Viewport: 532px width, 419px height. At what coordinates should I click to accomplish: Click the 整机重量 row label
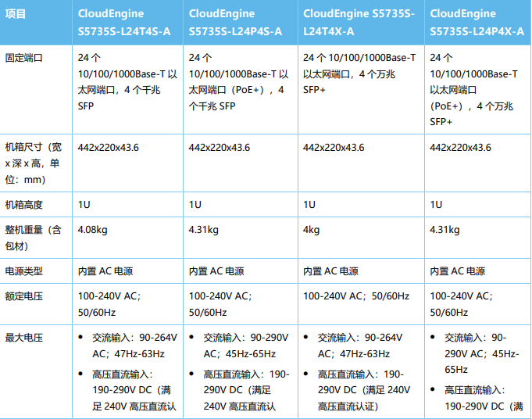click(34, 238)
